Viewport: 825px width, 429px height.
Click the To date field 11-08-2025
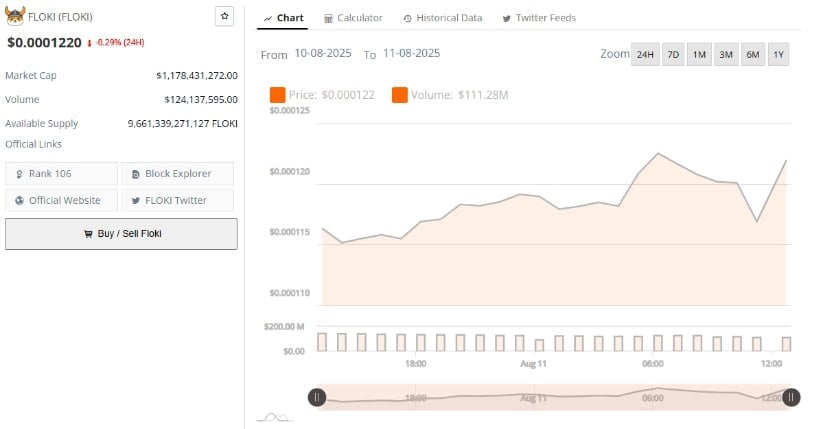tap(411, 53)
